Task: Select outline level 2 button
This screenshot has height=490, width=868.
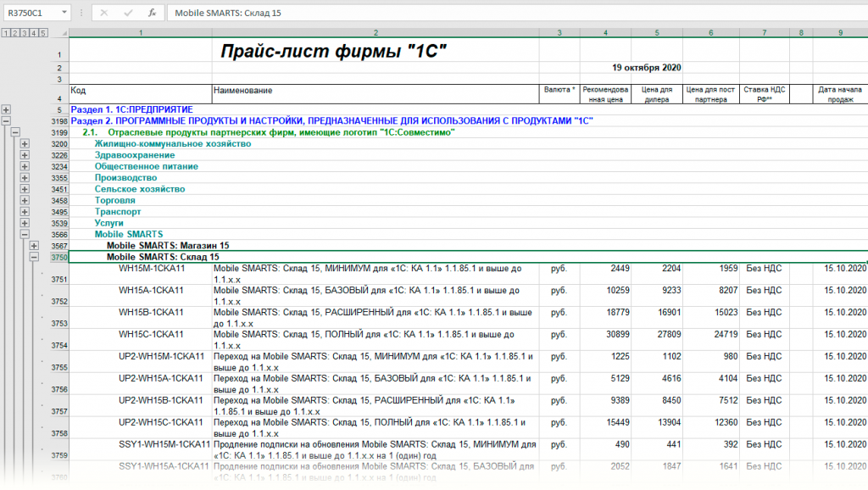Action: (x=15, y=33)
